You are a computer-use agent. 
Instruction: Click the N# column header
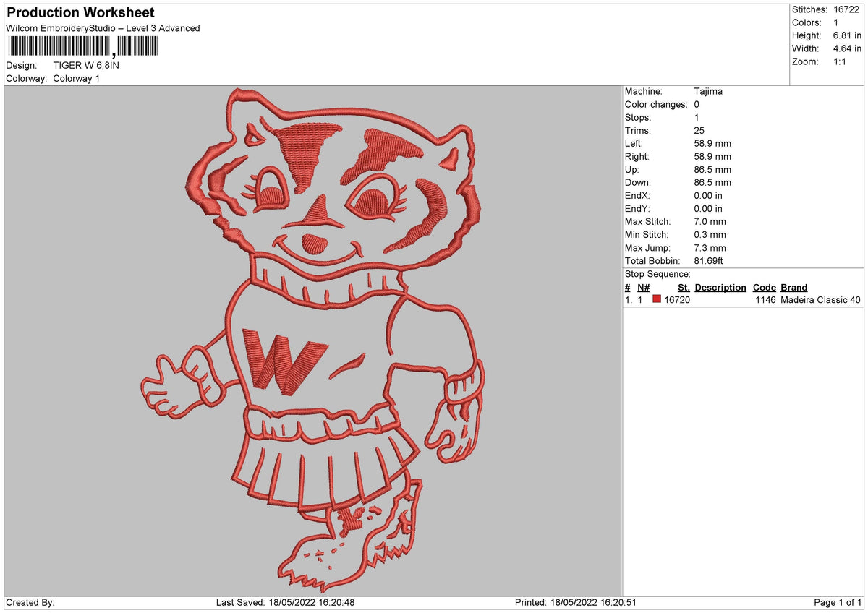(643, 288)
